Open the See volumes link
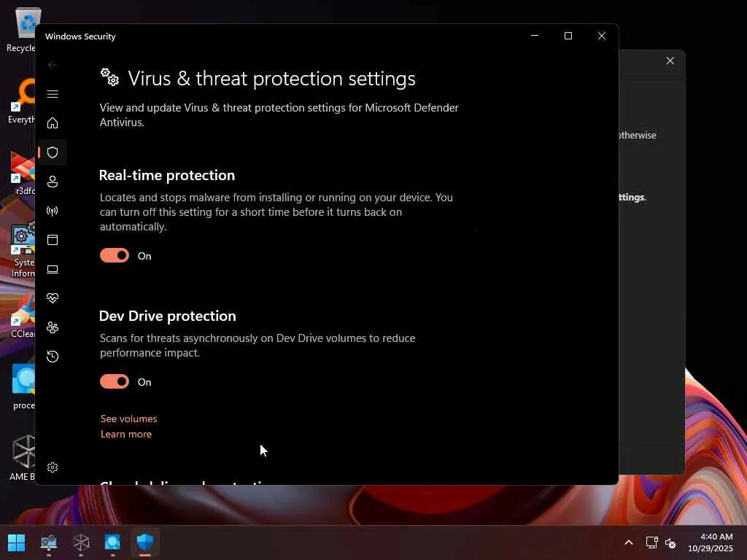Screen dimensions: 747x560 [128, 419]
